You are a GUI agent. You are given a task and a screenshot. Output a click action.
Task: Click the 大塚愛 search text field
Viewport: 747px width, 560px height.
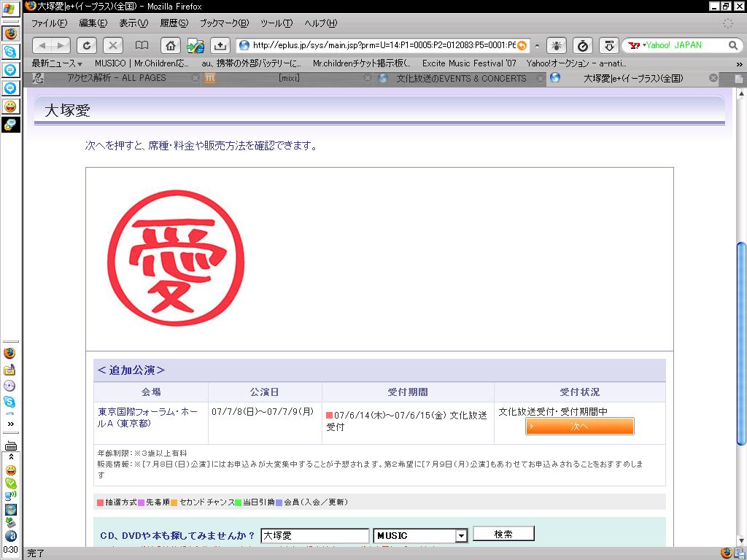coord(315,536)
